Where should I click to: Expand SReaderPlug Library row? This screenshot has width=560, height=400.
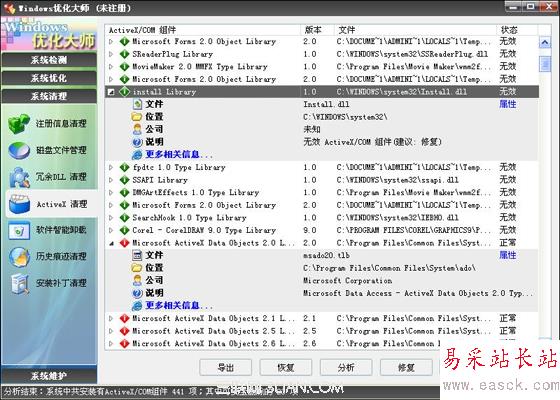(x=111, y=54)
